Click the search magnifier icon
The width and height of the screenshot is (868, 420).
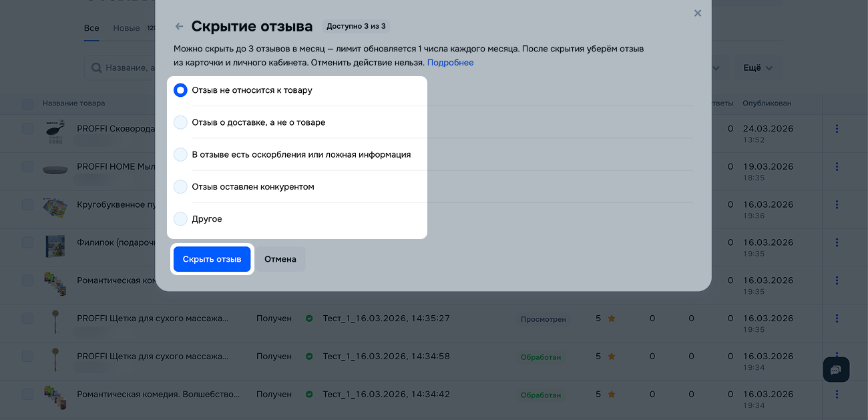[x=96, y=68]
